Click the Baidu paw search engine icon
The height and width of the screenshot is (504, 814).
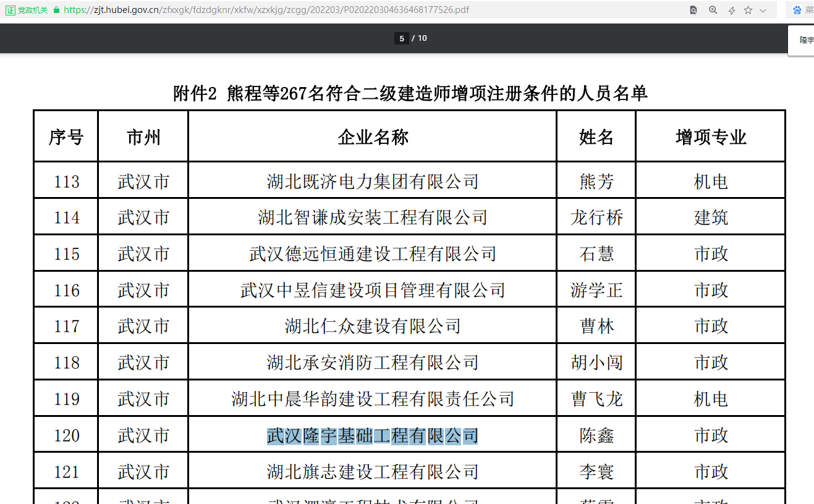tap(797, 10)
